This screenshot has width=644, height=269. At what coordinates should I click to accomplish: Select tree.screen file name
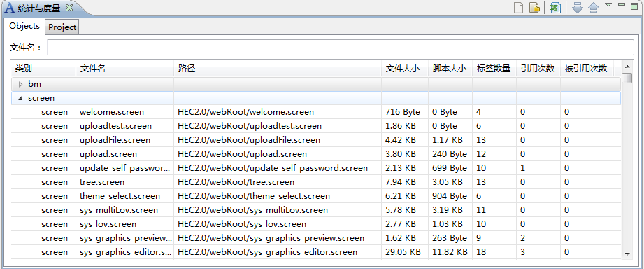pos(102,182)
